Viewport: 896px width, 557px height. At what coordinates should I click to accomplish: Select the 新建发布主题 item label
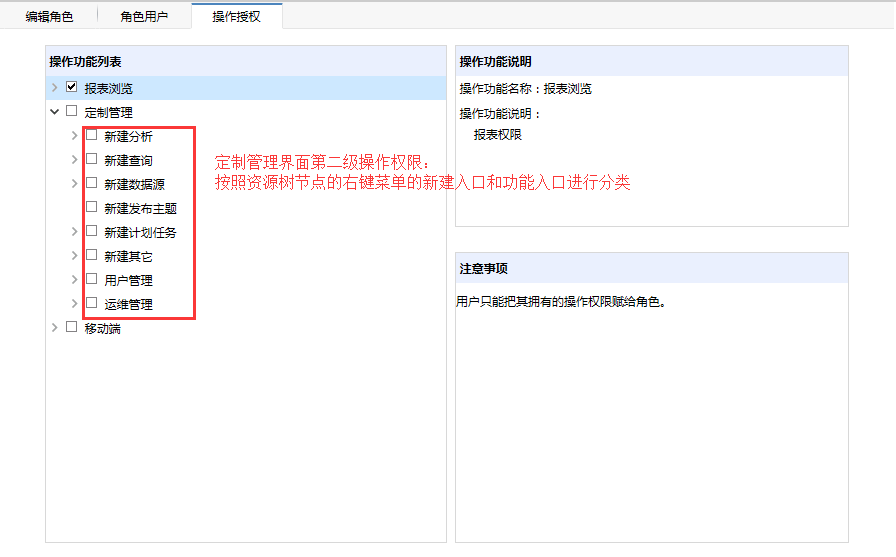[x=141, y=209]
